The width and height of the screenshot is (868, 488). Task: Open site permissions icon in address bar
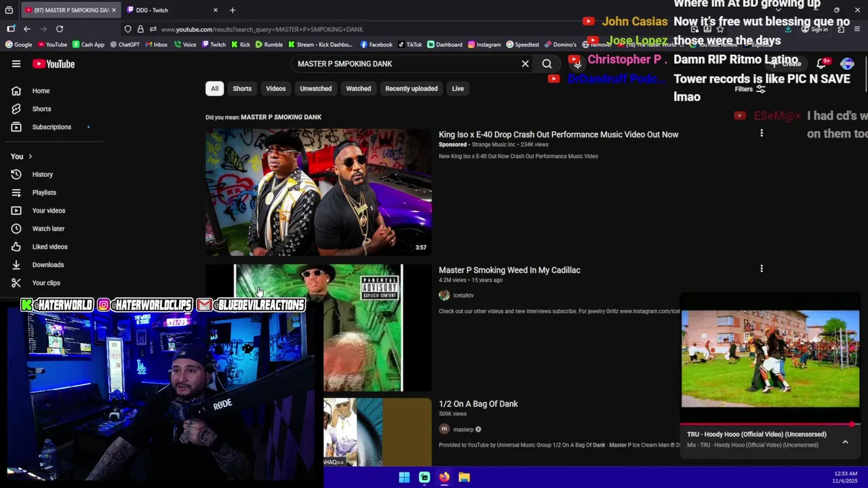tap(153, 29)
